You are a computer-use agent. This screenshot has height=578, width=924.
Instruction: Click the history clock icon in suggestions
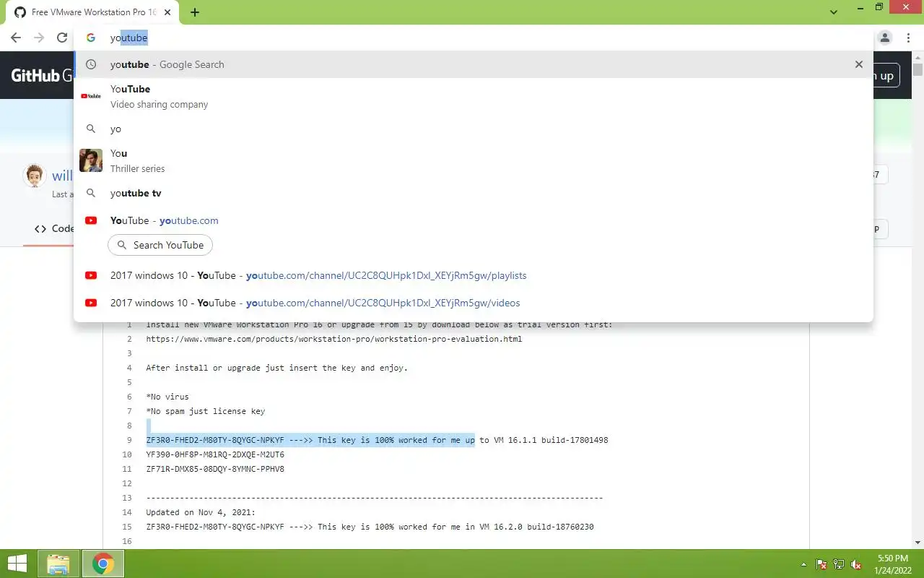[91, 64]
